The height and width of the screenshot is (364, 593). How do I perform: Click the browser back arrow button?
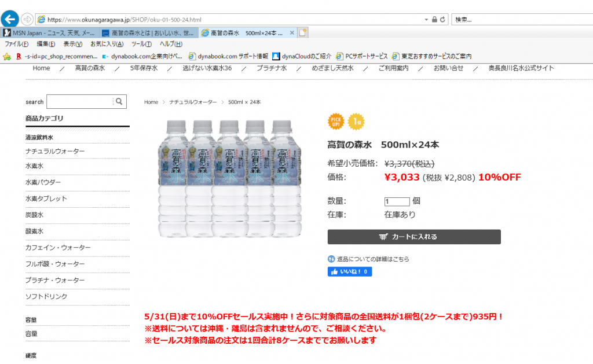[10, 19]
